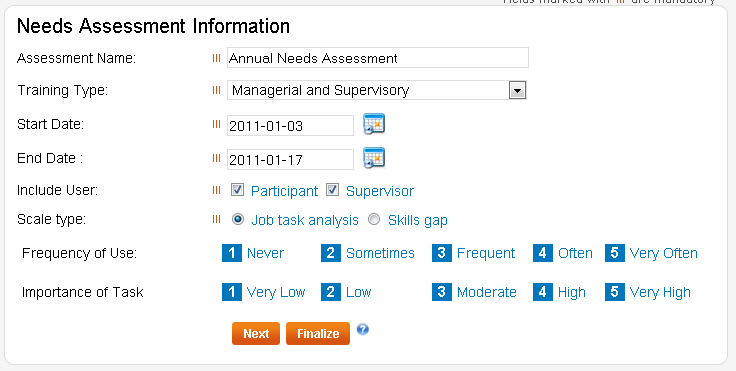
Task: Choose the Job task analysis radio option
Action: tap(238, 219)
